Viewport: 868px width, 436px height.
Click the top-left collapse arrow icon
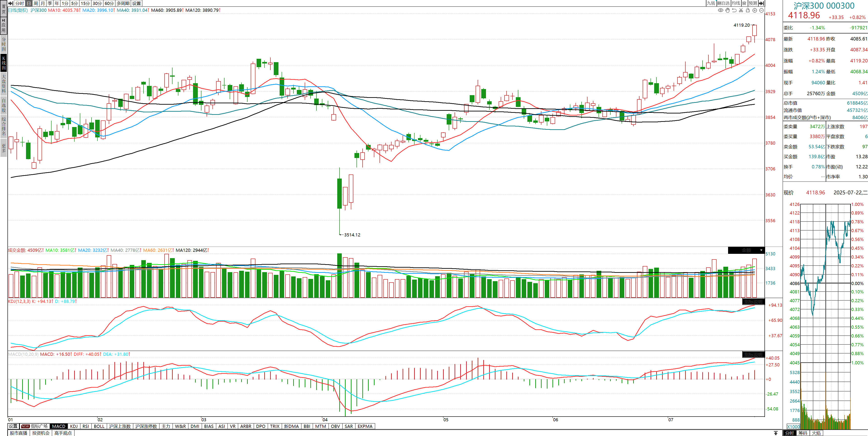click(11, 3)
